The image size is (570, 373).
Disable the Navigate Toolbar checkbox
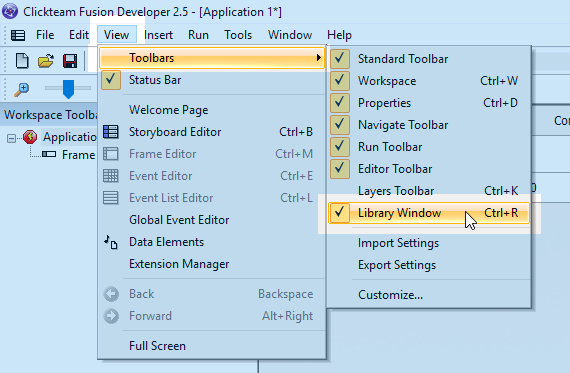tap(340, 125)
